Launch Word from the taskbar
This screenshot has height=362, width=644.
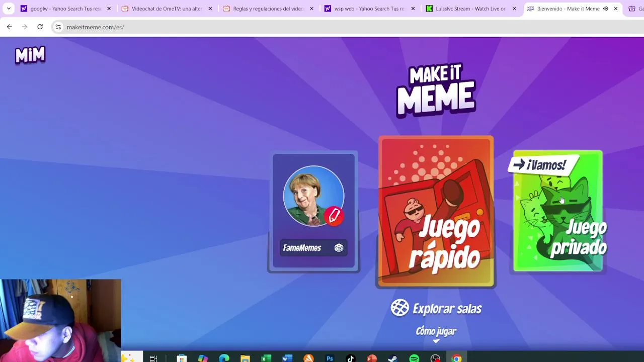pyautogui.click(x=287, y=358)
